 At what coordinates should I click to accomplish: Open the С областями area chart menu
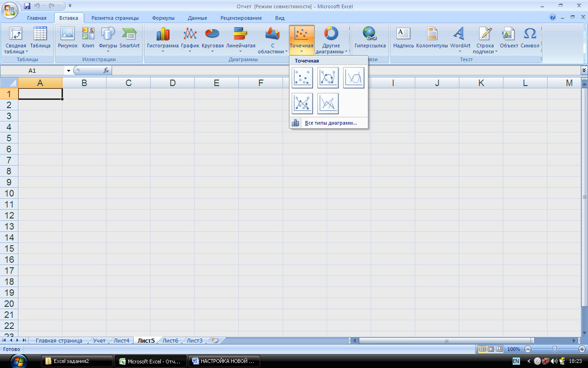(272, 40)
